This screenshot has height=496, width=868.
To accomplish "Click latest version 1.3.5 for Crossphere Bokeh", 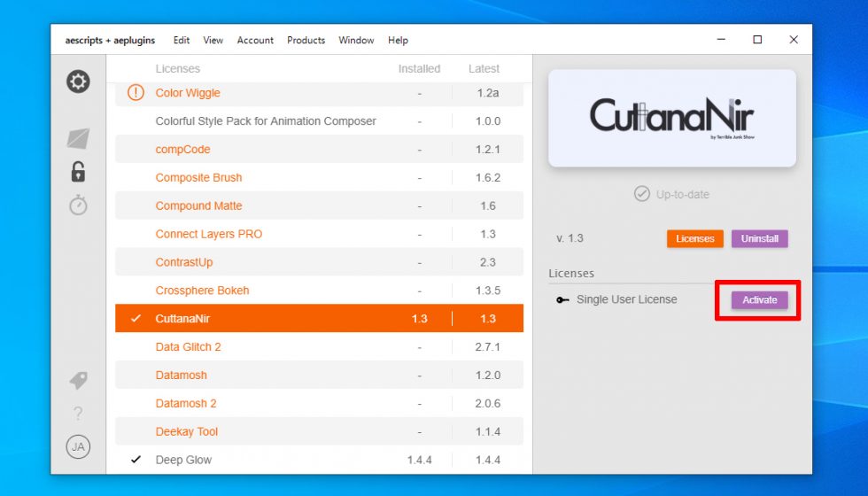I will point(488,291).
